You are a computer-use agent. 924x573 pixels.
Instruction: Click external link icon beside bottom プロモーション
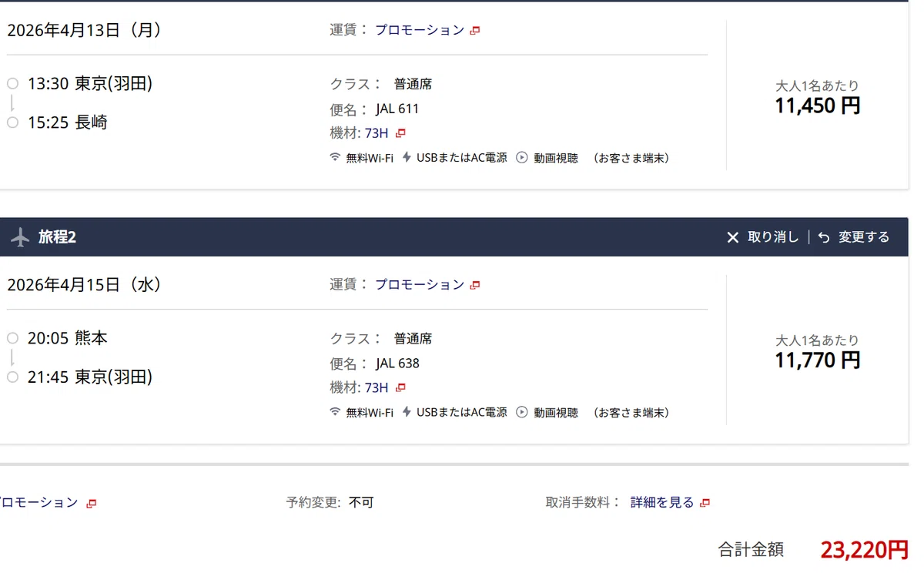pos(91,503)
